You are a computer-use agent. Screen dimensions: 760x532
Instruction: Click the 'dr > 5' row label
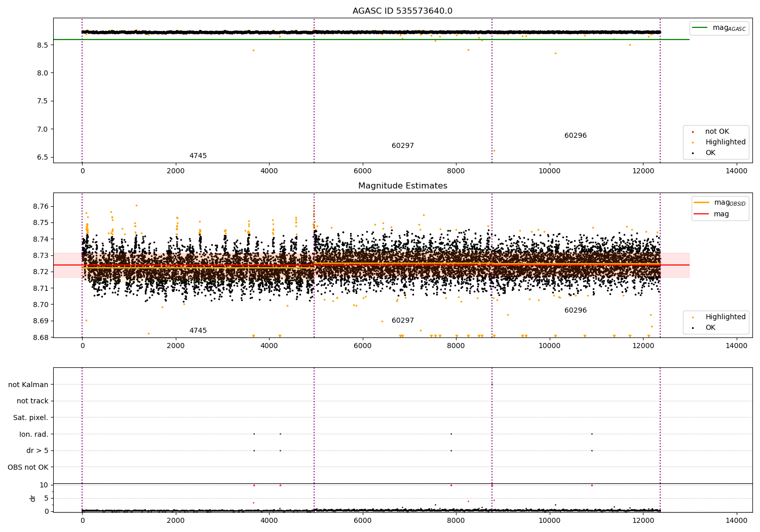pyautogui.click(x=37, y=450)
